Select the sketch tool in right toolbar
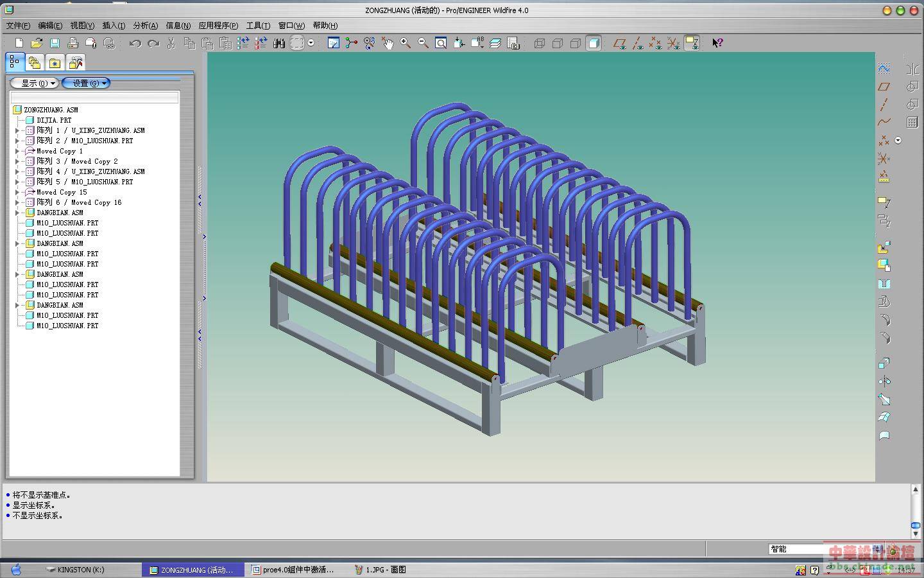The width and height of the screenshot is (924, 578). (884, 68)
